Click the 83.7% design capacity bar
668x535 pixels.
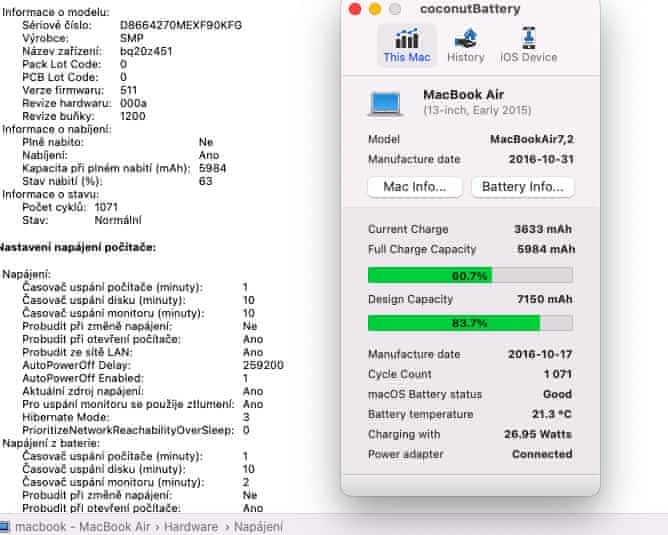tap(470, 323)
